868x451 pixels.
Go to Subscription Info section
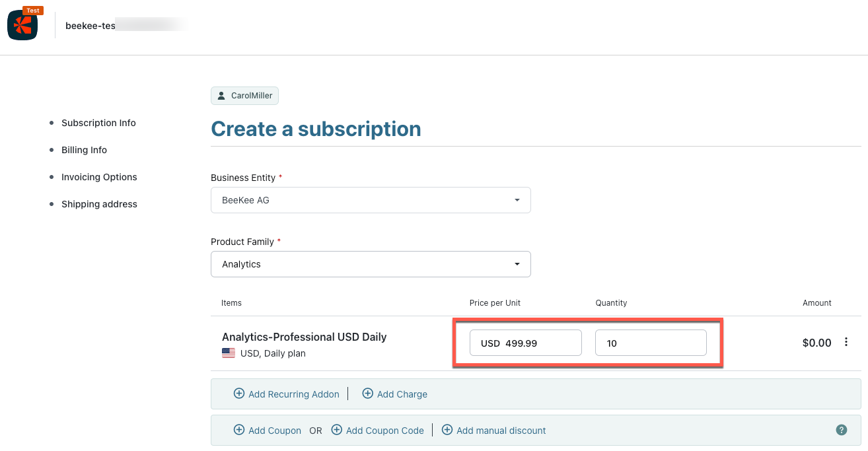[x=98, y=123]
